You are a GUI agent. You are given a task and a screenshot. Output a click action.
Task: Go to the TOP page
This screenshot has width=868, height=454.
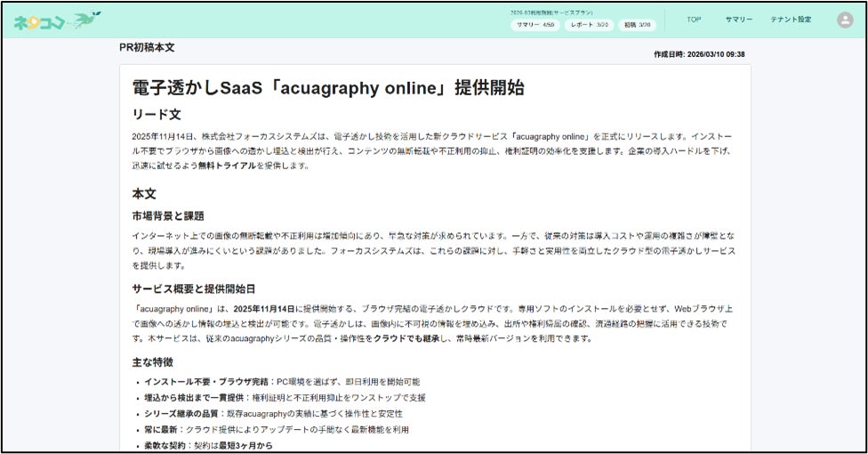pos(694,20)
